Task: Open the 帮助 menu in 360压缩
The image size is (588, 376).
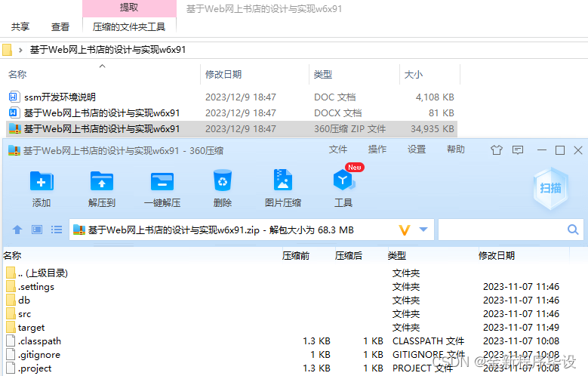Action: click(456, 149)
